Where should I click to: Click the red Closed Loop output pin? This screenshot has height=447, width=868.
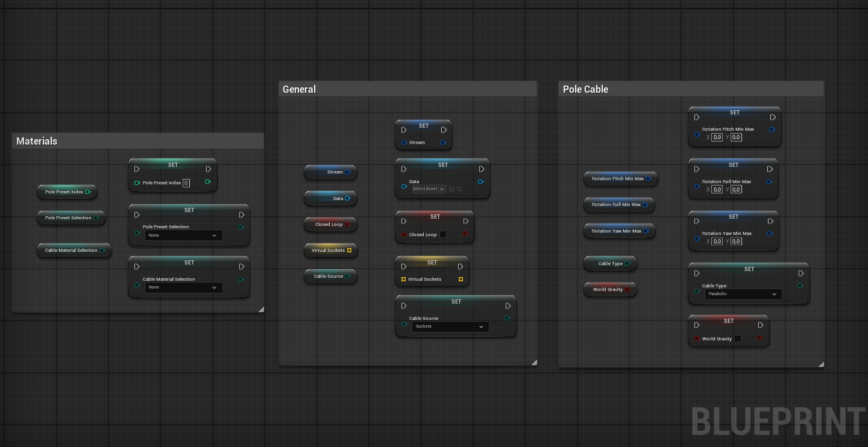(x=348, y=224)
